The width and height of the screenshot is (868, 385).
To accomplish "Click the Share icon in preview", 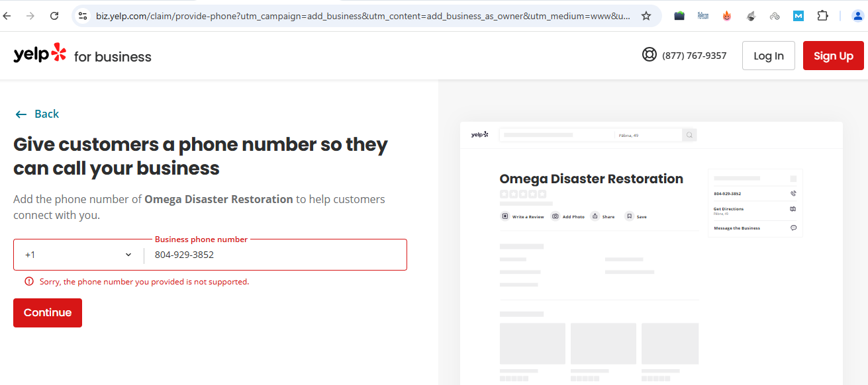I will coord(595,216).
